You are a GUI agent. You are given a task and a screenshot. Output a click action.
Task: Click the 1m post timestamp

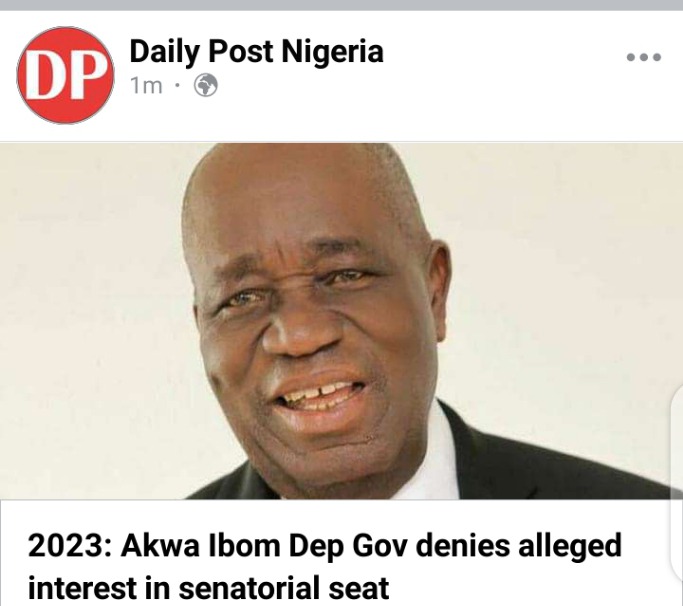pyautogui.click(x=146, y=86)
